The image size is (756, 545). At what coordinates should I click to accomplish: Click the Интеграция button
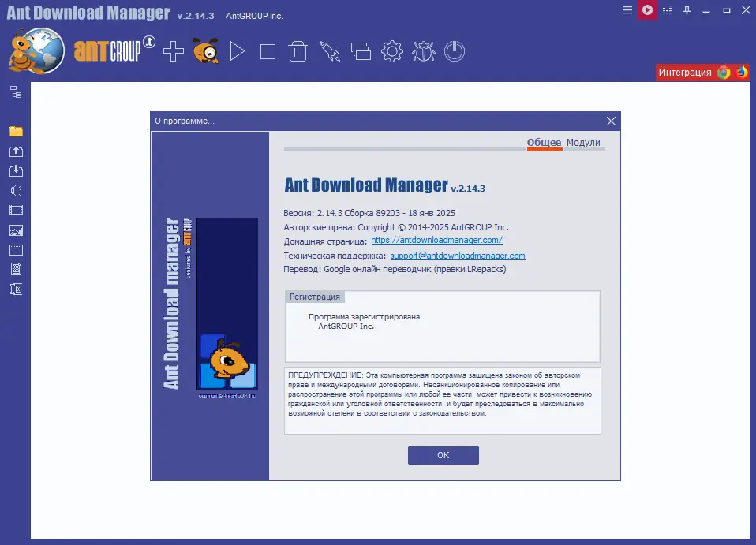[702, 73]
